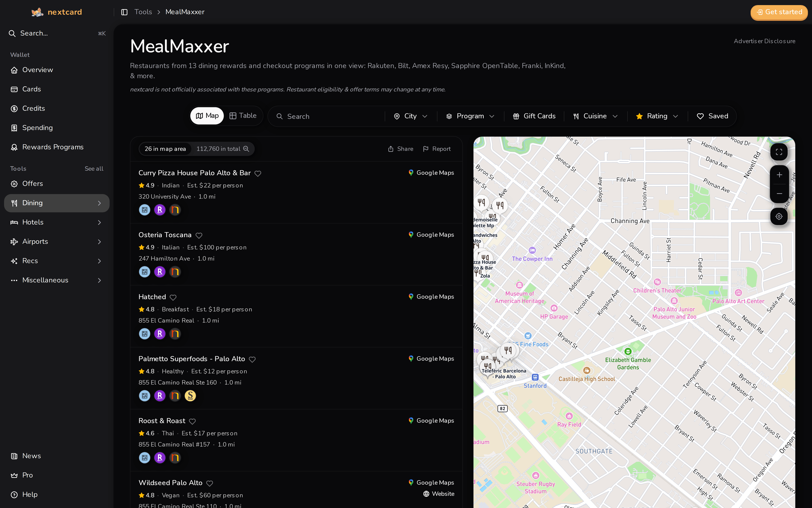The image size is (812, 508).
Task: Switch to Table view
Action: (x=243, y=116)
